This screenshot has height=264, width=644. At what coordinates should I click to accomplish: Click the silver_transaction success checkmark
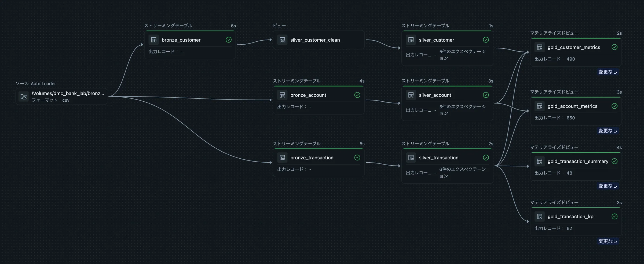486,158
